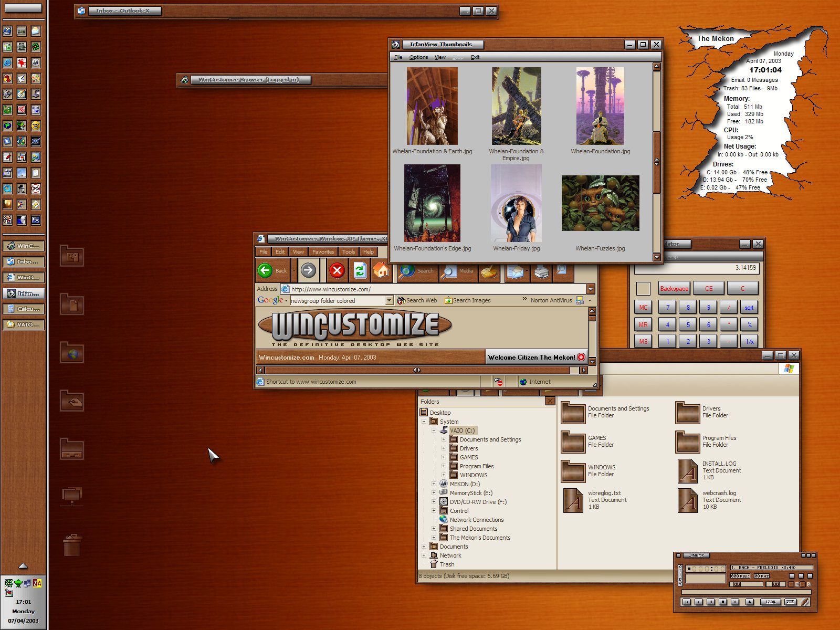The width and height of the screenshot is (840, 630).
Task: Select the Whelan-Fuzzies.jpg thumbnail
Action: 600,204
